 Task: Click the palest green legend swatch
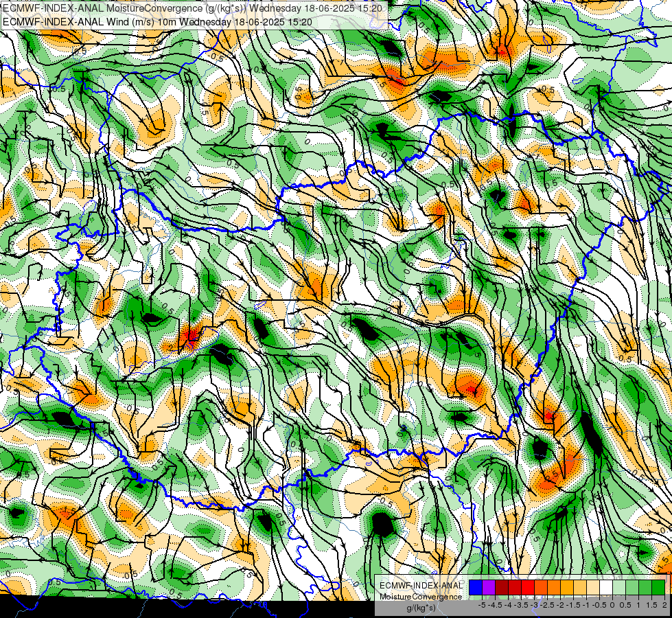(x=619, y=588)
